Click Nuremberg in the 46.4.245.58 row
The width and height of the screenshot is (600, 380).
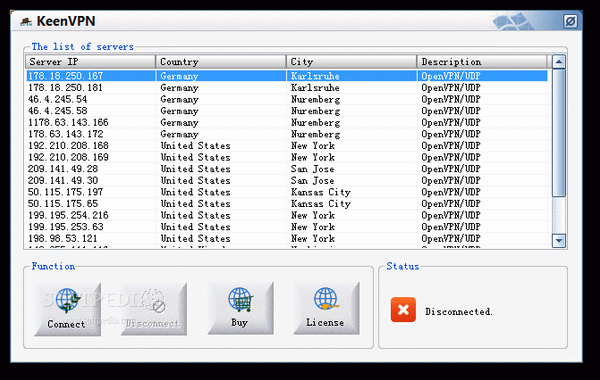click(x=315, y=111)
